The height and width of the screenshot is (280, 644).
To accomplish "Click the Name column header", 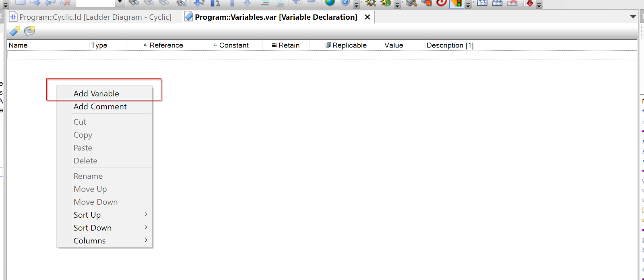I will 48,45.
